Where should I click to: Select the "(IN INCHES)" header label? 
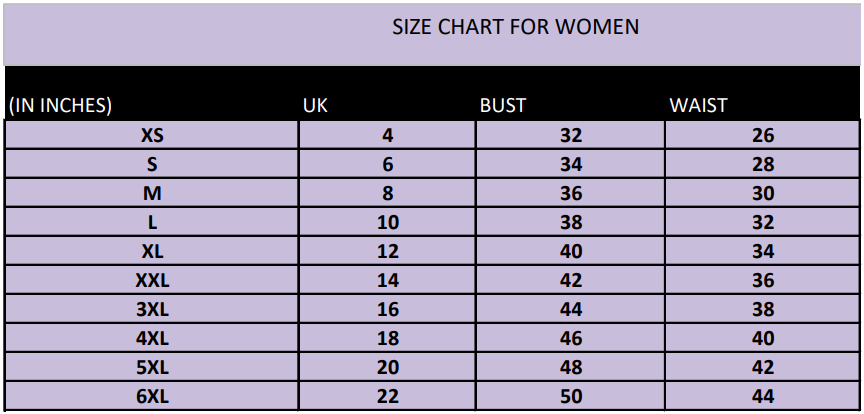tap(60, 105)
